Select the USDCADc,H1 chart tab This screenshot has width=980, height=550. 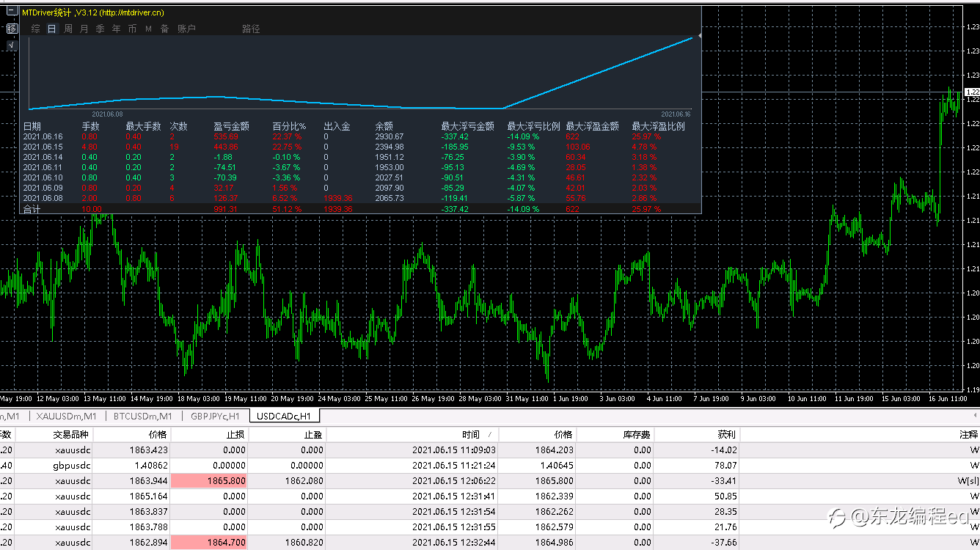(x=284, y=416)
